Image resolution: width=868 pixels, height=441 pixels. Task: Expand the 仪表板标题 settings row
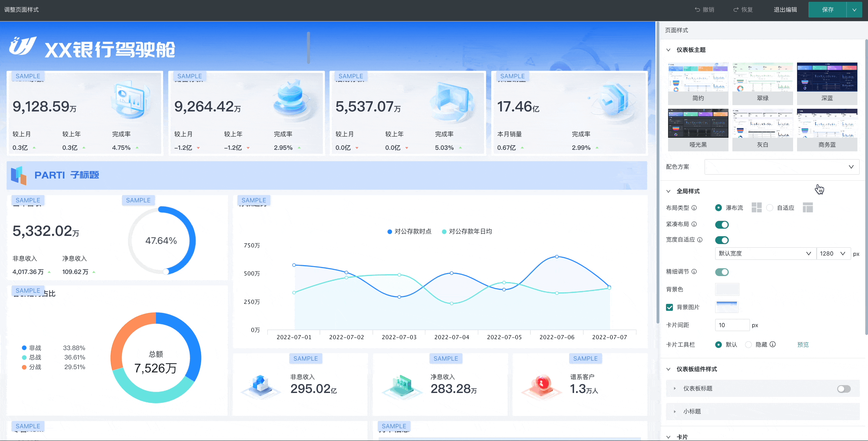pyautogui.click(x=675, y=388)
